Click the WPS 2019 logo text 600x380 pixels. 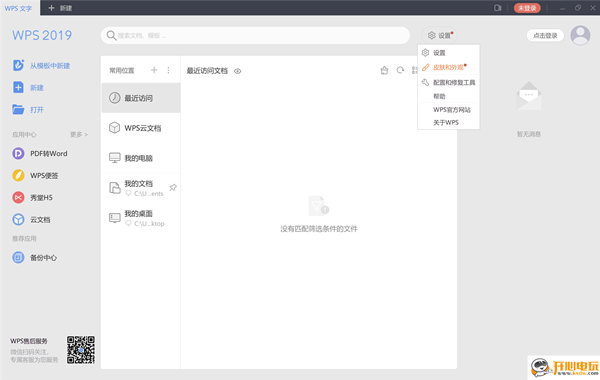pos(42,35)
